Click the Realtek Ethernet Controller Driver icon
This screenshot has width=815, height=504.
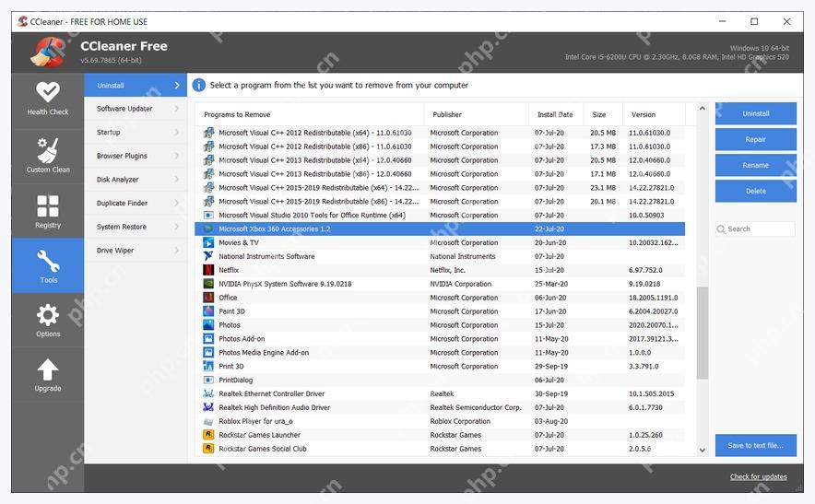click(x=208, y=393)
